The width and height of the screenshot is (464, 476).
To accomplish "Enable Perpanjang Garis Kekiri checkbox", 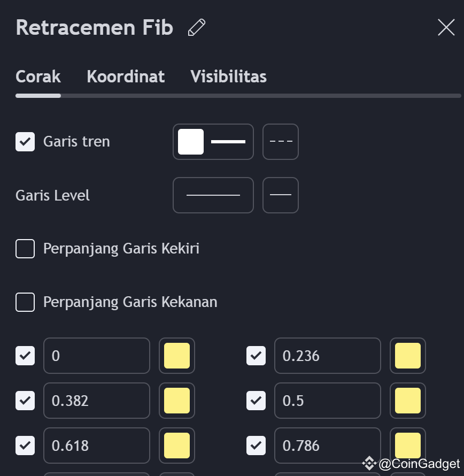I will click(x=25, y=249).
